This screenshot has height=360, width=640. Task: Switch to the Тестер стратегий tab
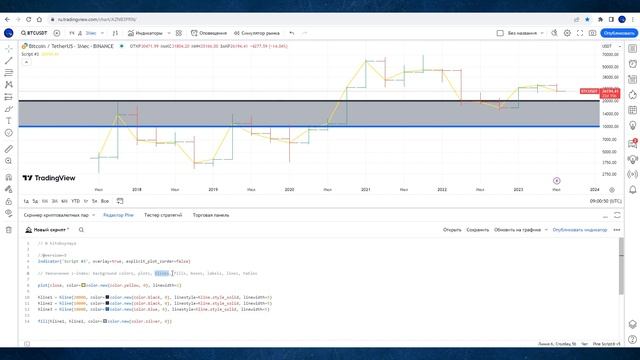pyautogui.click(x=163, y=215)
